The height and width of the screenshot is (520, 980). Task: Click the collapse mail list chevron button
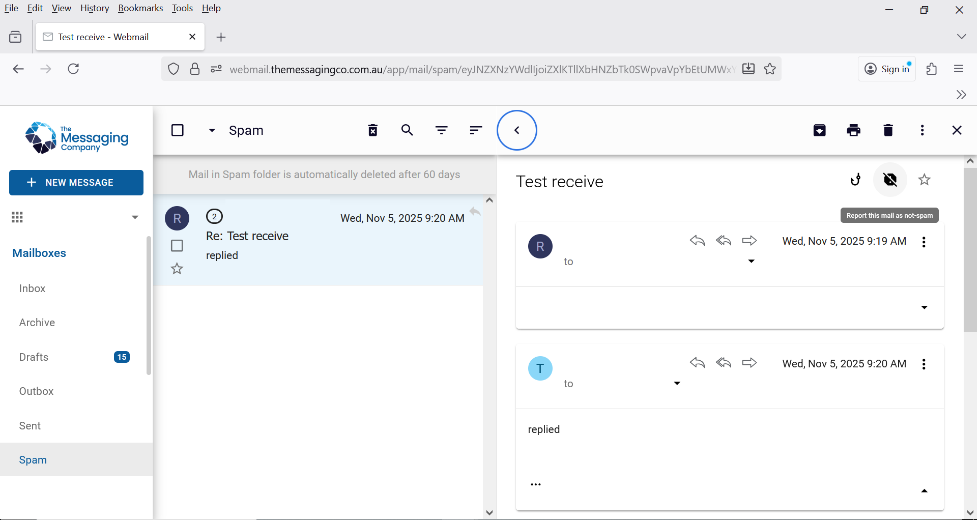517,130
